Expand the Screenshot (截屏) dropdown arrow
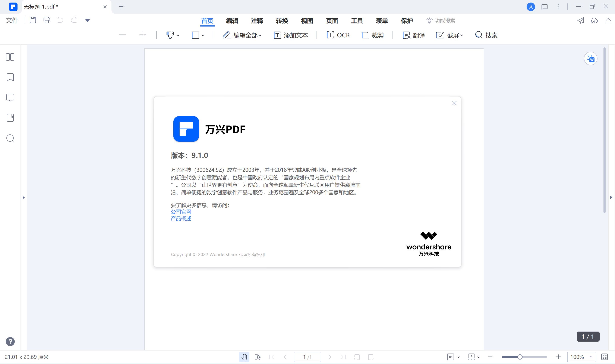 coord(462,35)
